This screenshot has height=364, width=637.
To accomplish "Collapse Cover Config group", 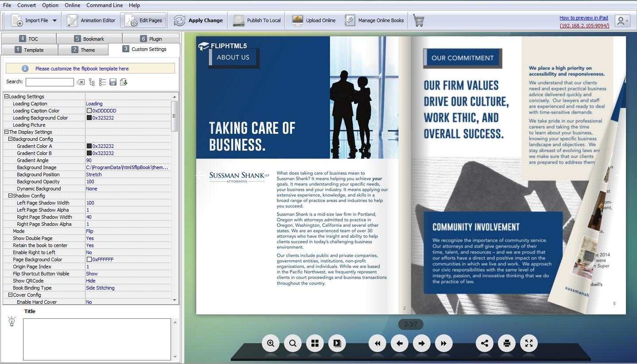I will click(10, 295).
